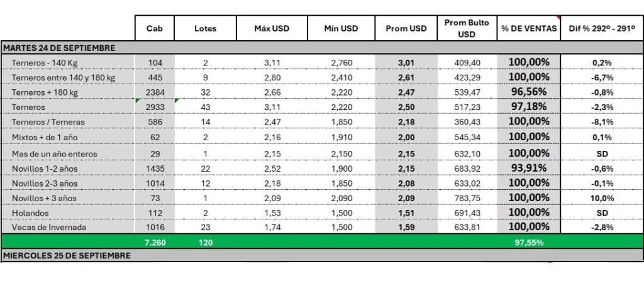Select the Lotes column header
Screen dimensions: 644x281
[x=206, y=28]
